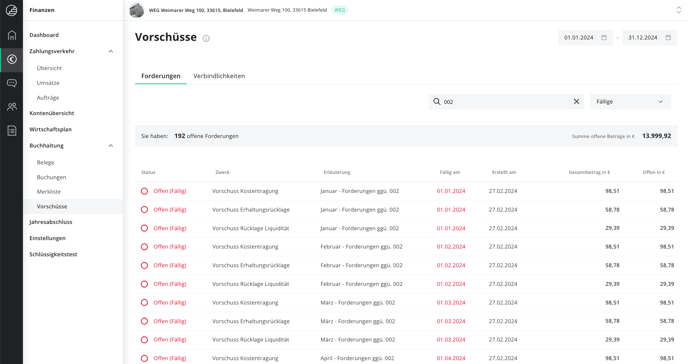
Task: Open Wirtschaftsplan in the side menu
Action: coord(50,129)
